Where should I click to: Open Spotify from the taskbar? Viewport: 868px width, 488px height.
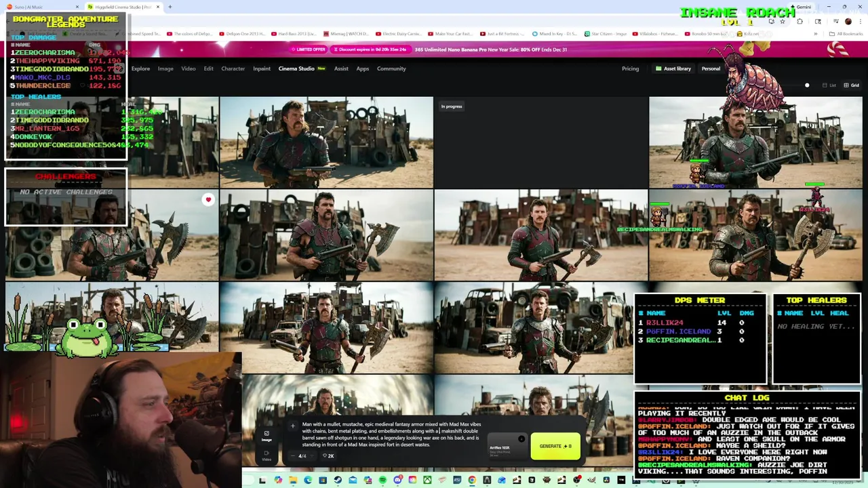[x=382, y=480]
